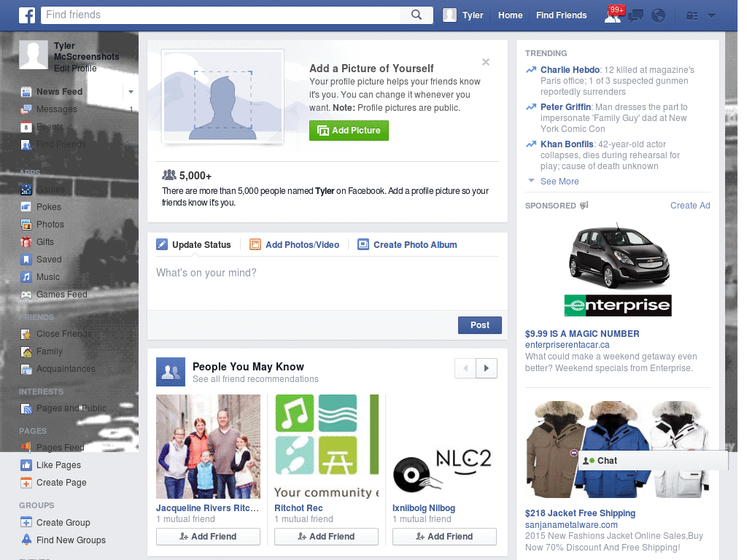Show next People You May Know
The width and height of the screenshot is (747, 560).
pos(487,368)
